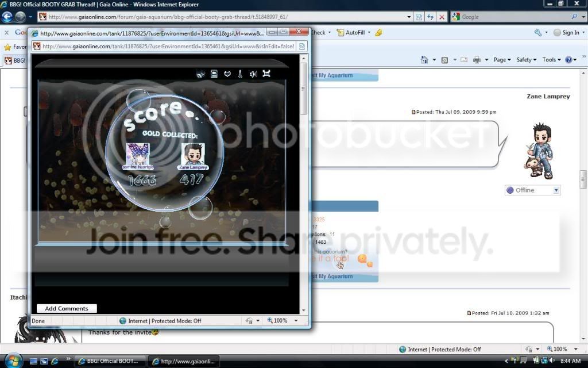Click the IE Forward arrow button

pyautogui.click(x=20, y=17)
